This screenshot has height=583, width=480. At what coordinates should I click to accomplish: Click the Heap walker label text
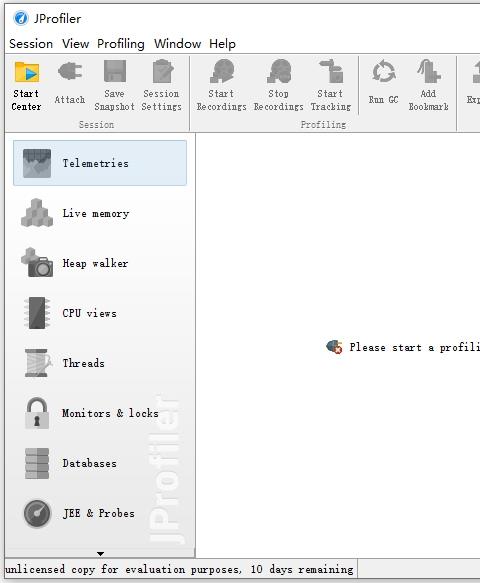pyautogui.click(x=95, y=263)
